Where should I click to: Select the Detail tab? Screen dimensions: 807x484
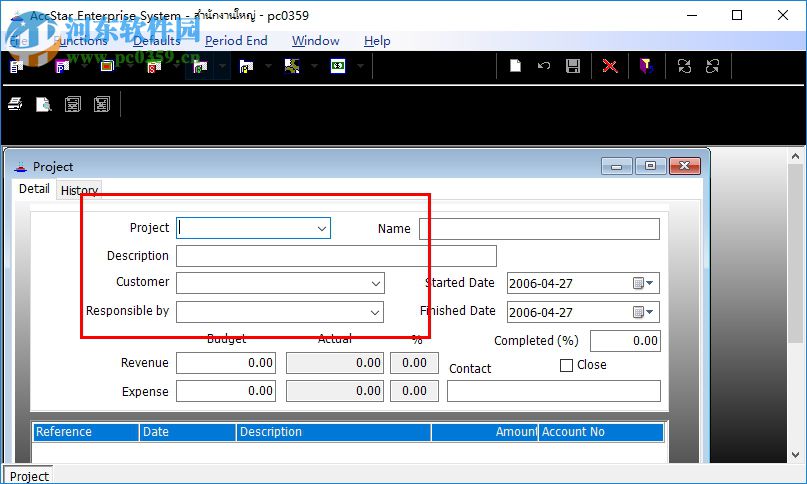tap(34, 188)
